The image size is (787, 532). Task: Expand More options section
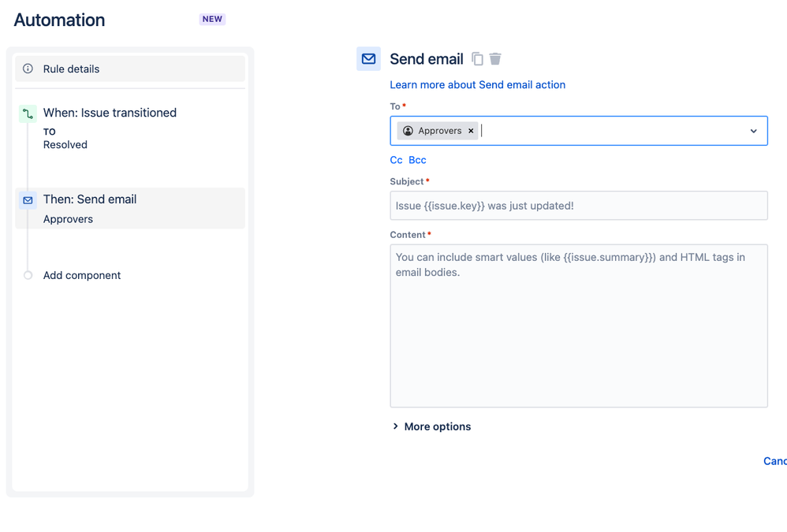pyautogui.click(x=431, y=426)
